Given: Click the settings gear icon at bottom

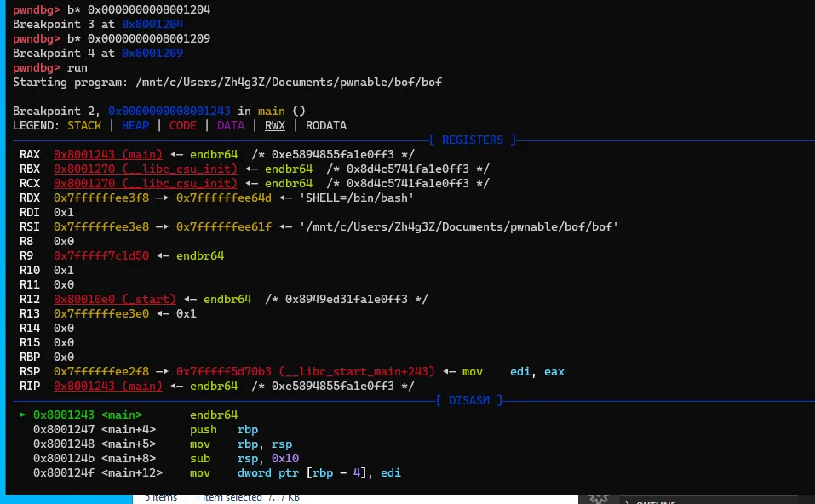Looking at the screenshot, I should click(599, 498).
